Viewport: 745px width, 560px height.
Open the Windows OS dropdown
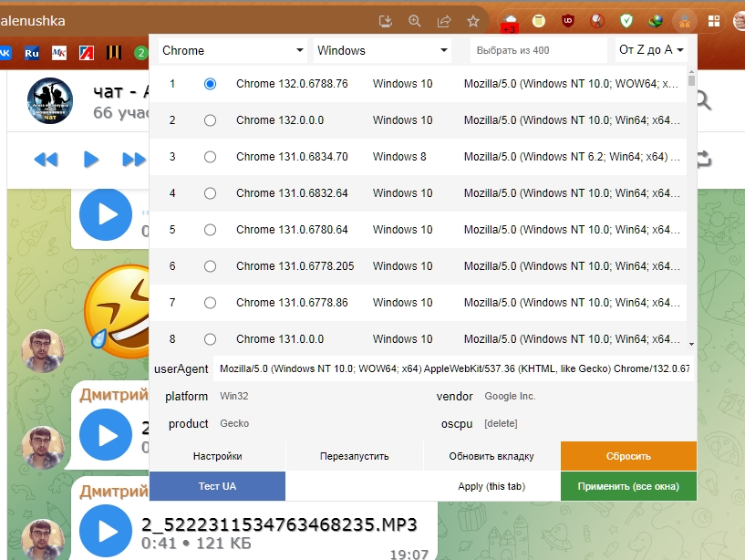pyautogui.click(x=382, y=50)
